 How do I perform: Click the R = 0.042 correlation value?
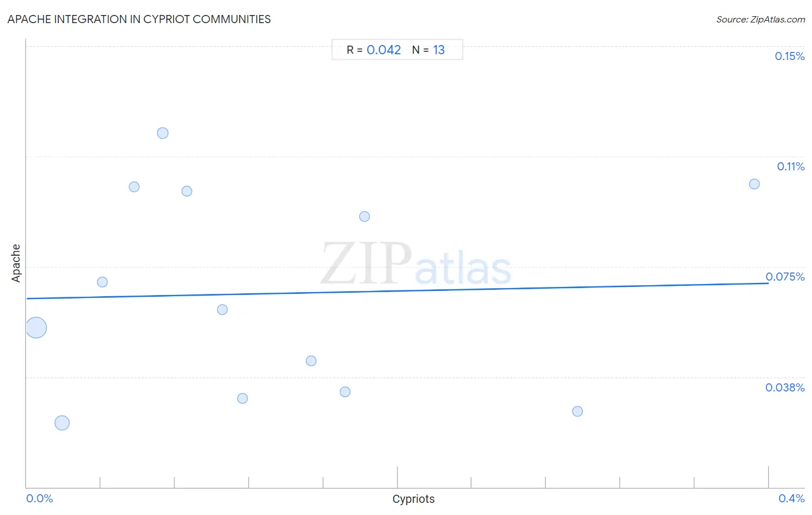(x=374, y=50)
